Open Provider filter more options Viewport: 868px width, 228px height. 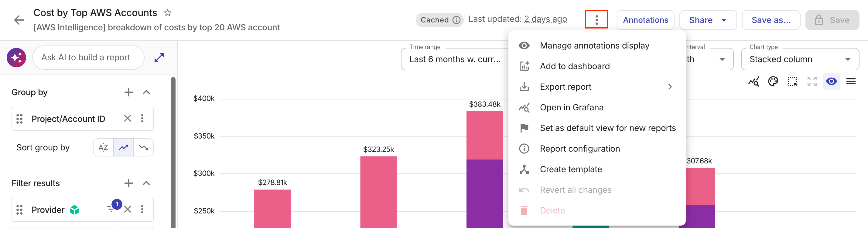coord(142,209)
